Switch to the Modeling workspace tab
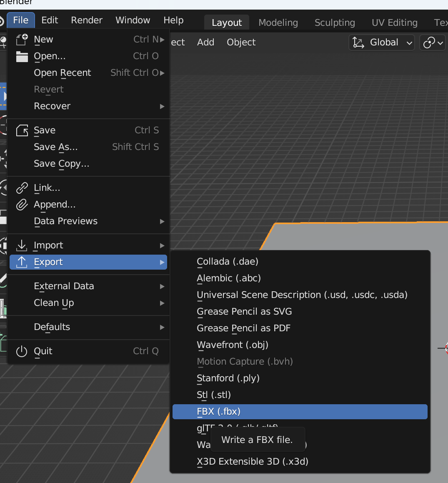This screenshot has height=483, width=448. [278, 23]
